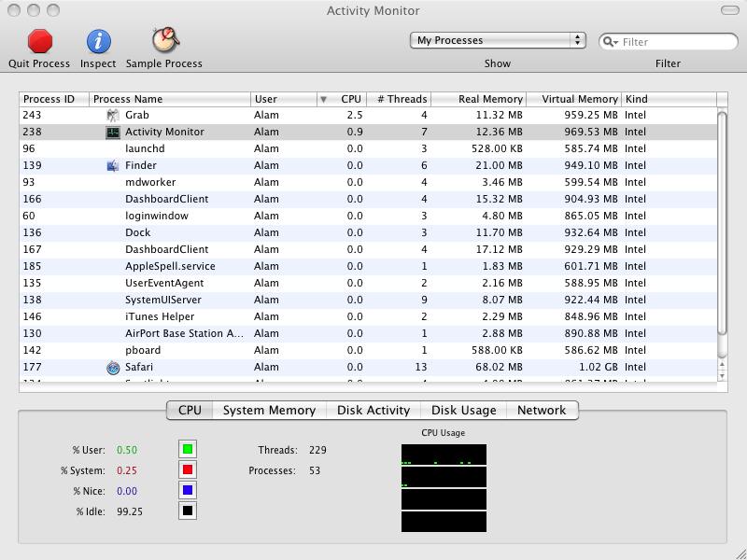The width and height of the screenshot is (747, 560).
Task: Click the 0.25 system percentage value
Action: point(127,470)
